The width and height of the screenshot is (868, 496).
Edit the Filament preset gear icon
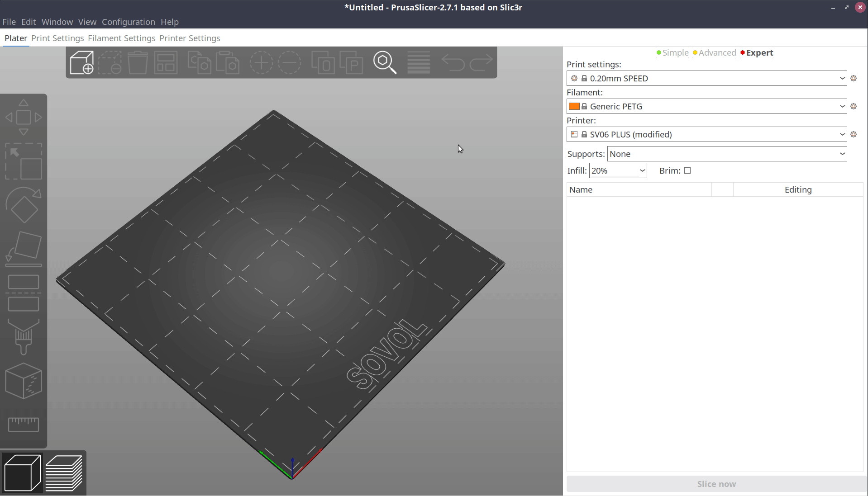point(854,106)
